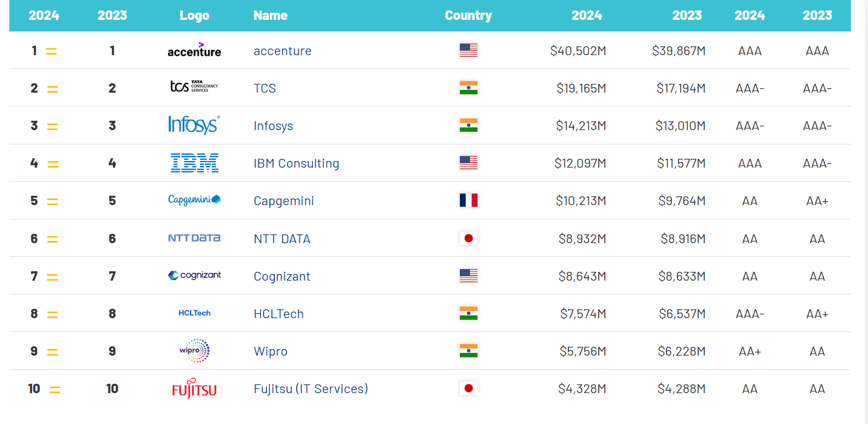This screenshot has width=868, height=424.
Task: Click the Capgemini logo
Action: click(194, 200)
